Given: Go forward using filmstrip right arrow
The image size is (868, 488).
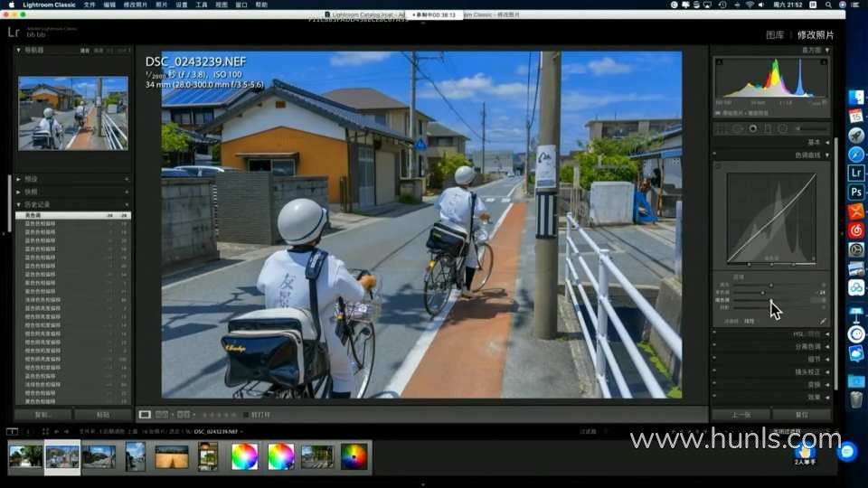Looking at the screenshot, I should pos(66,432).
